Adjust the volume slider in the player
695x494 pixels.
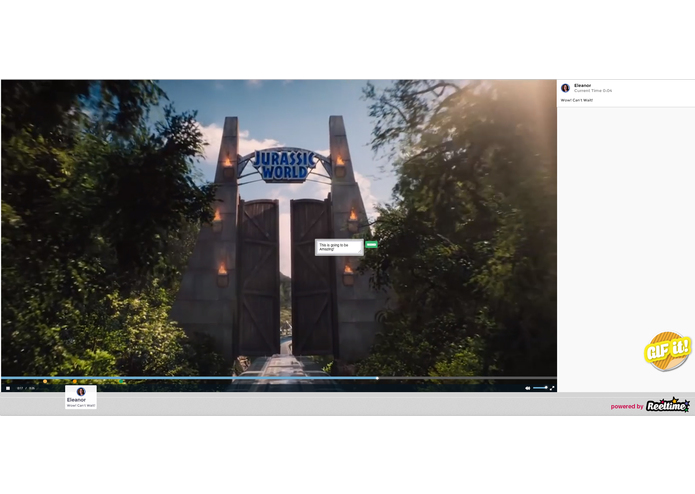click(540, 388)
